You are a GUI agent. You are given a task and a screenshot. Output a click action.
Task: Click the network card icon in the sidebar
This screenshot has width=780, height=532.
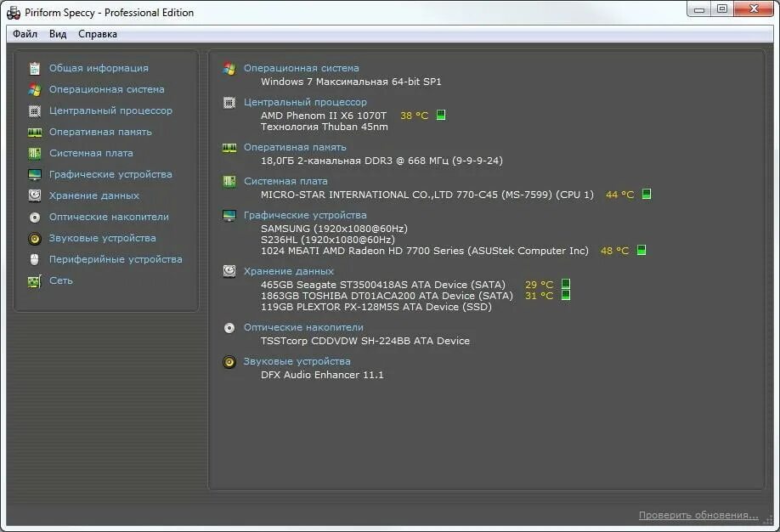tap(34, 281)
